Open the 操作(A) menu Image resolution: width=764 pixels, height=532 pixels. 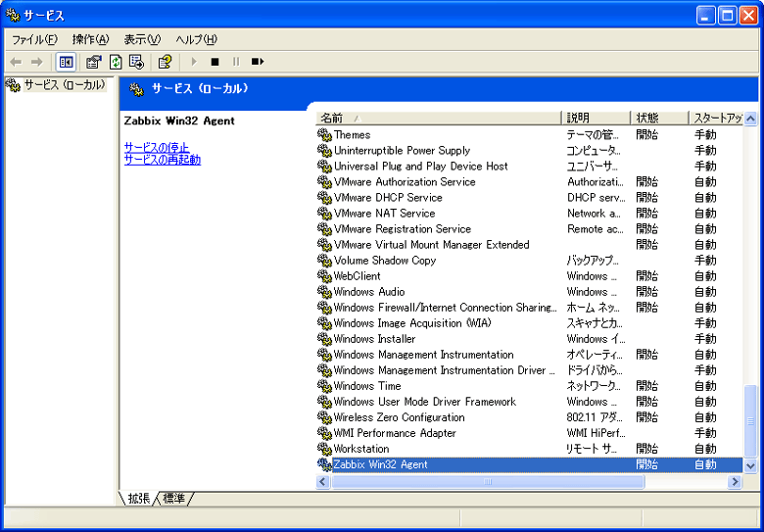(90, 39)
